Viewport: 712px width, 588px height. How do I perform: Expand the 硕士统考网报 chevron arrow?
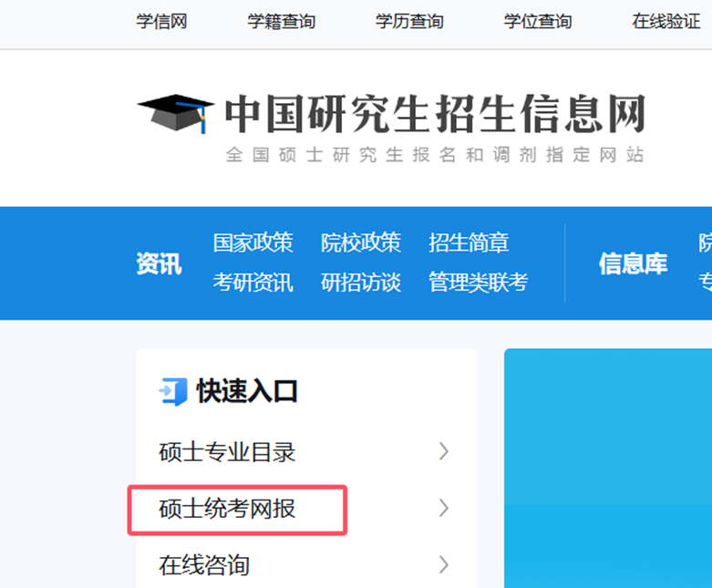444,508
